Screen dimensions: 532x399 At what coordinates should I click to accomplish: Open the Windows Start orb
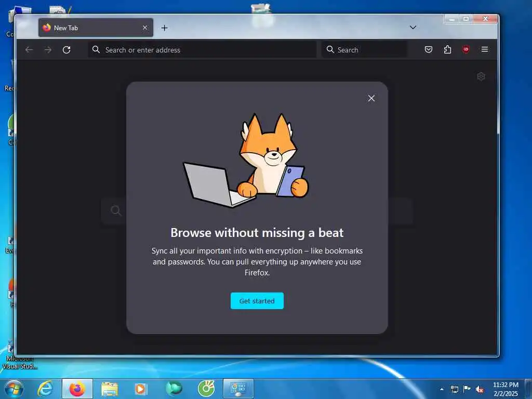tap(14, 389)
